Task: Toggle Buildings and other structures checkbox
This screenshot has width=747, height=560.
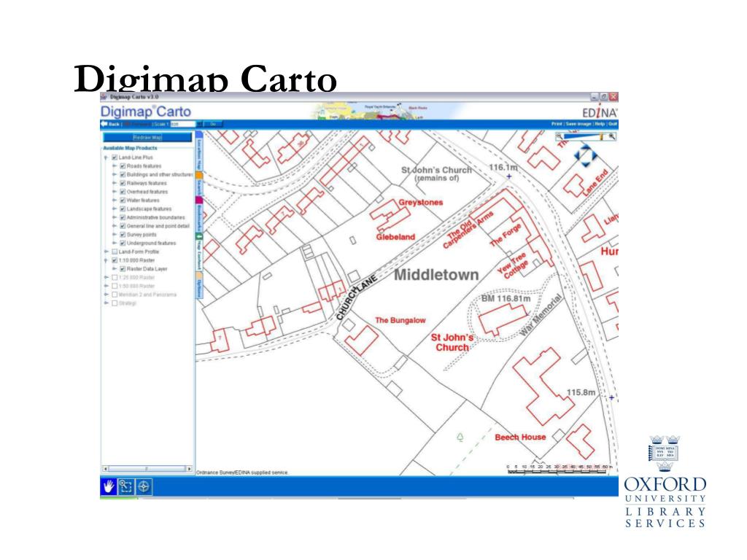Action: [123, 175]
